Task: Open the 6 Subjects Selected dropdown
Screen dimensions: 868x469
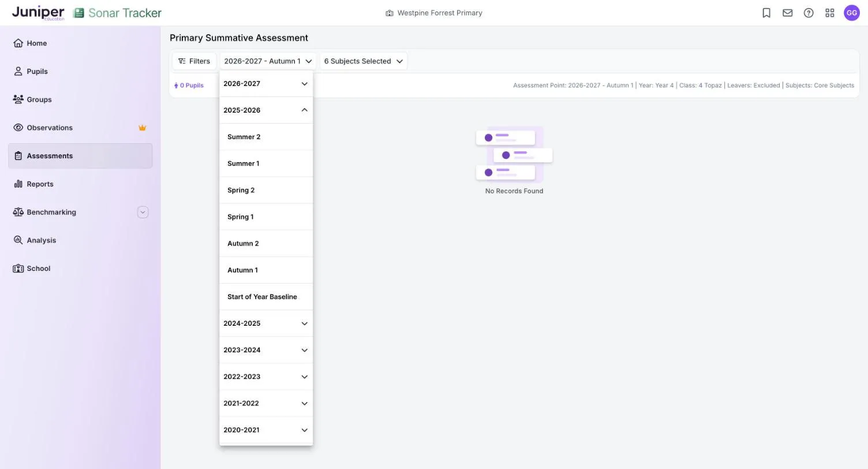Action: (x=363, y=61)
